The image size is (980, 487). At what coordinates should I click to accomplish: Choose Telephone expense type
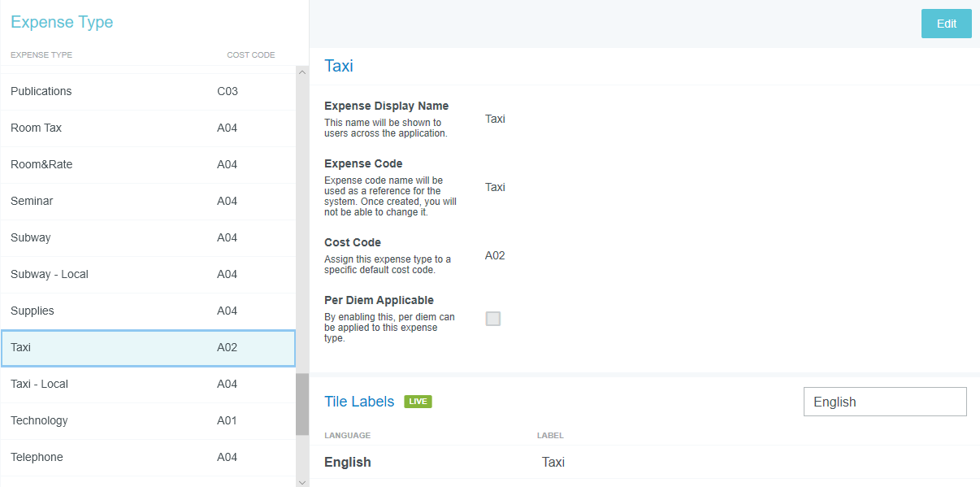tap(146, 457)
